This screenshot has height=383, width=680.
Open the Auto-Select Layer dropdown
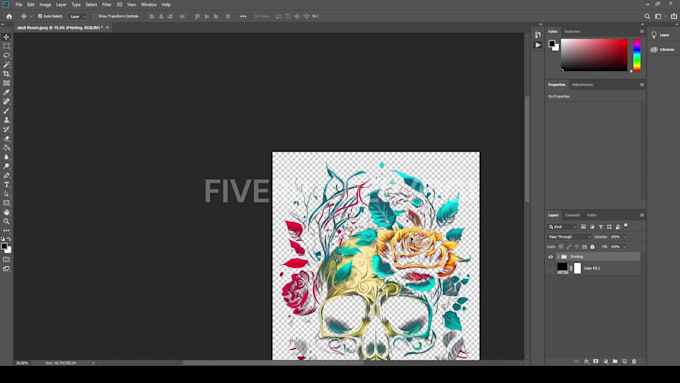[x=78, y=16]
